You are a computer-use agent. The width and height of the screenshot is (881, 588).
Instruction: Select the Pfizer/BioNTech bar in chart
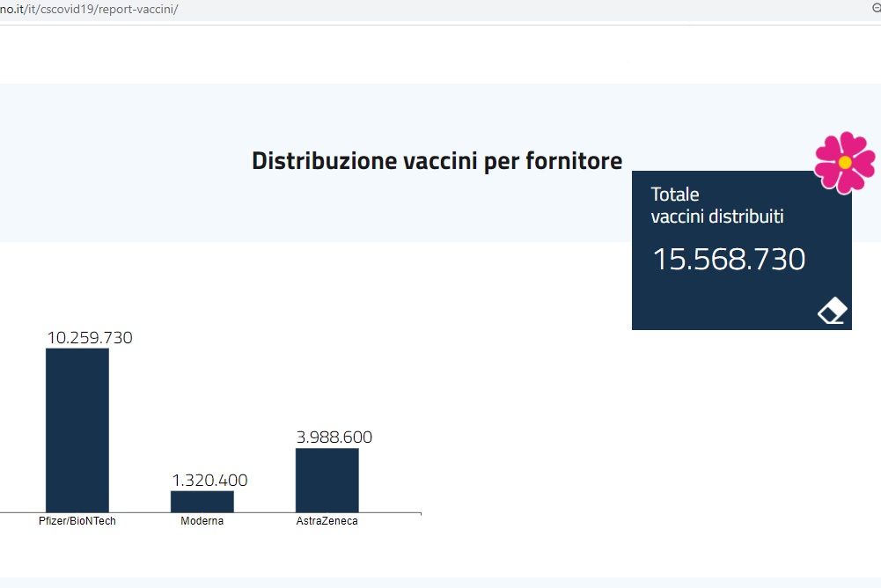77,430
